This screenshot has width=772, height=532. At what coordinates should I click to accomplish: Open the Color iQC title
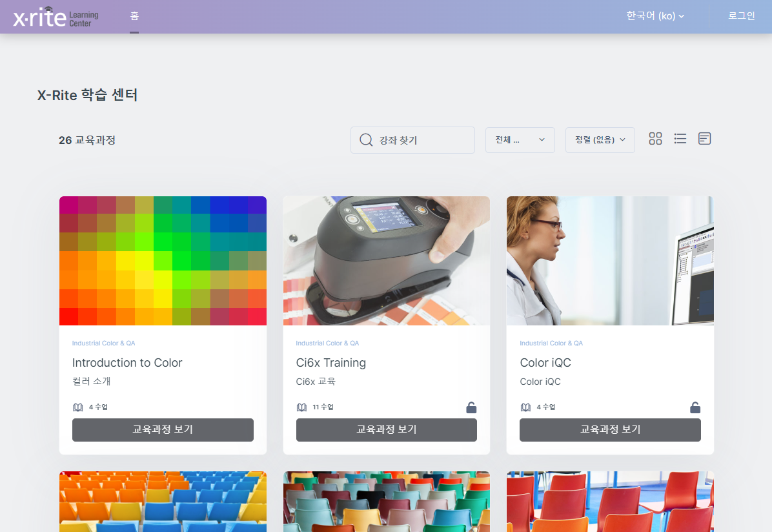545,363
